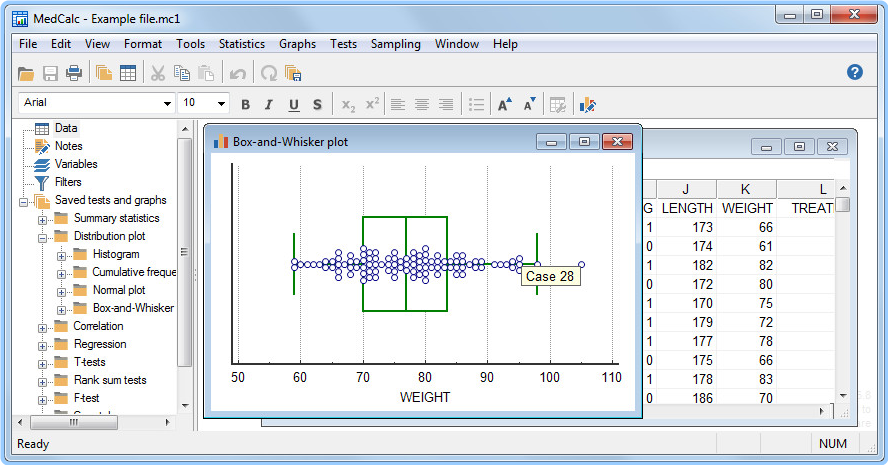The height and width of the screenshot is (465, 888).
Task: Toggle underline formatting
Action: click(x=293, y=105)
